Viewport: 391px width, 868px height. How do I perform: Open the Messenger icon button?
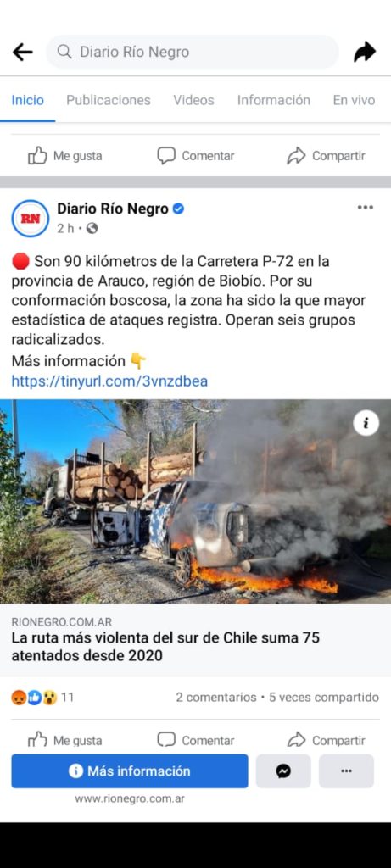(283, 771)
